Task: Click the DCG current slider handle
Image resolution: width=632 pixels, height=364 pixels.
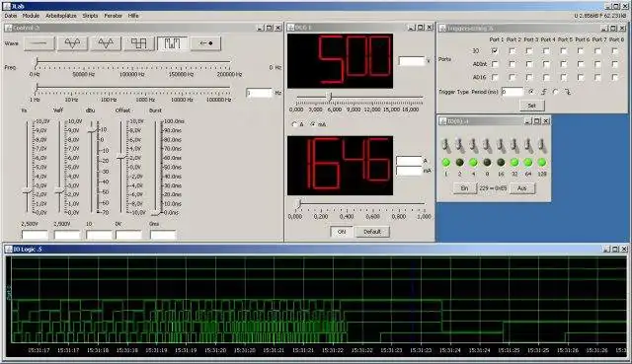Action: [x=298, y=204]
